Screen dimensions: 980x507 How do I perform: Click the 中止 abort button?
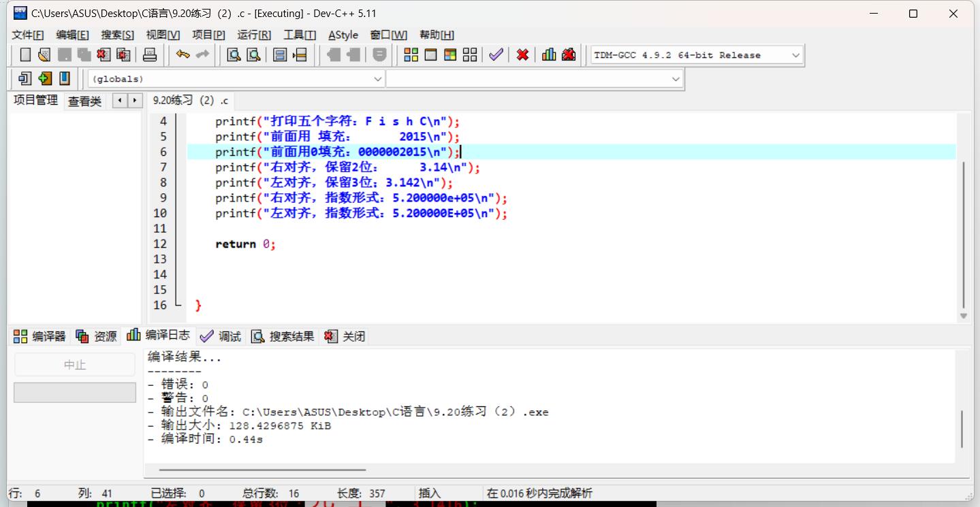[x=75, y=365]
